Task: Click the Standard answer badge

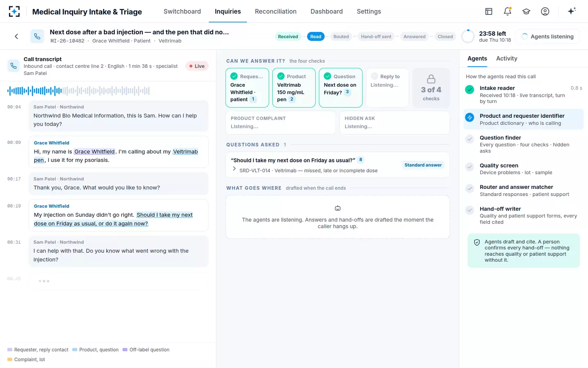Action: click(x=423, y=165)
